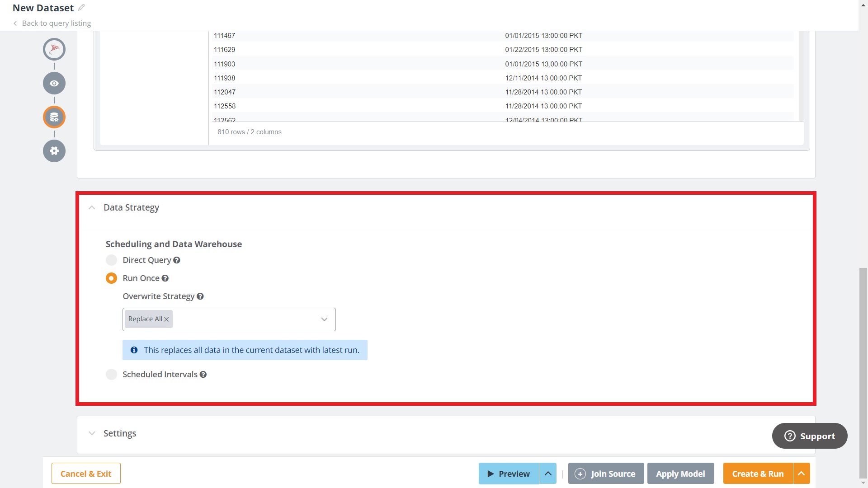Click the info icon in blue notice
868x488 pixels.
(x=134, y=350)
